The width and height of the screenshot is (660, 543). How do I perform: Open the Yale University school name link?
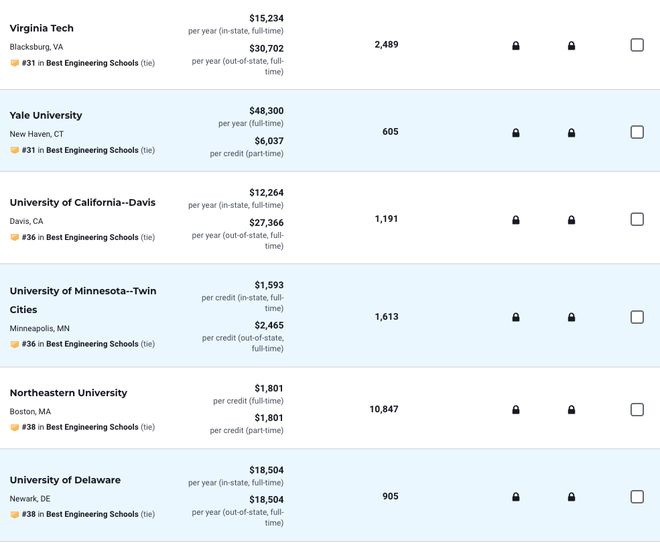tap(46, 115)
